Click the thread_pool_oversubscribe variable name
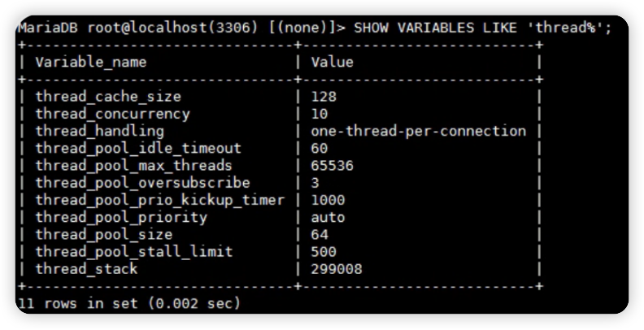644x330 pixels. tap(142, 183)
